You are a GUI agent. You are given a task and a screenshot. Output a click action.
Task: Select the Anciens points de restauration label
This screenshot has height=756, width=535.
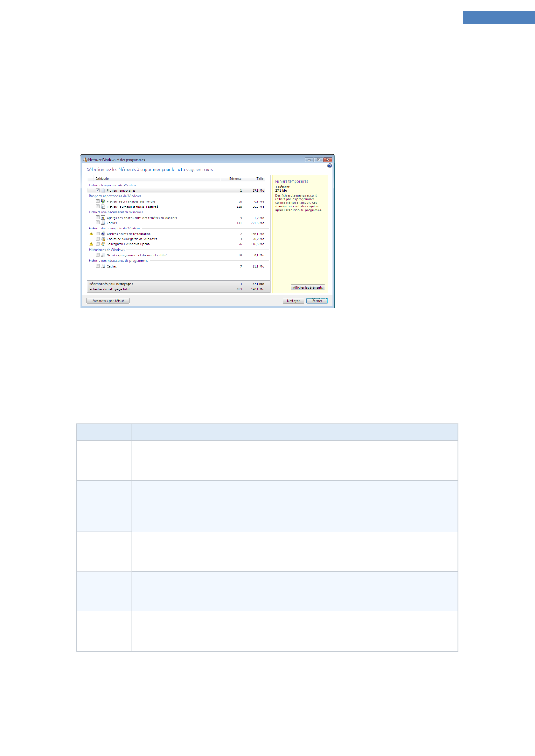128,234
